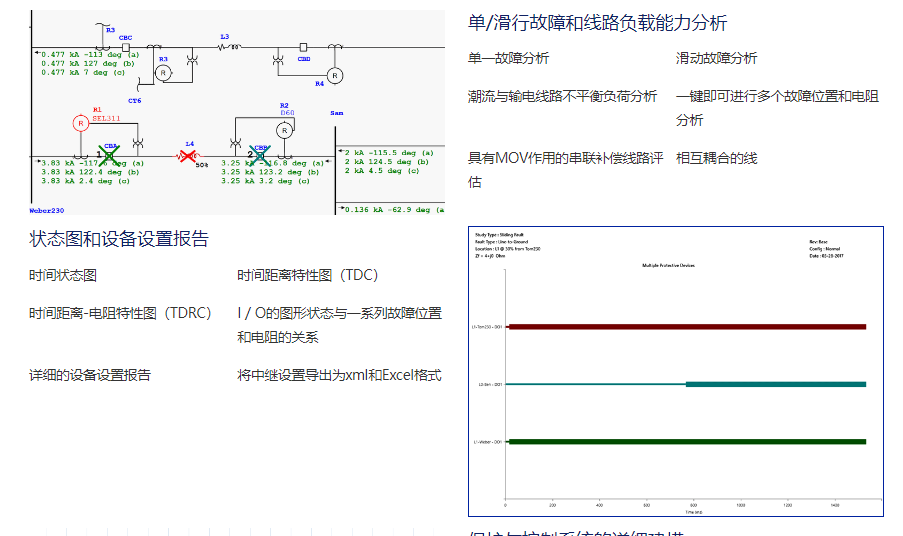The image size is (903, 536).
Task: Click the 滑动故障分析 text
Action: click(x=716, y=58)
